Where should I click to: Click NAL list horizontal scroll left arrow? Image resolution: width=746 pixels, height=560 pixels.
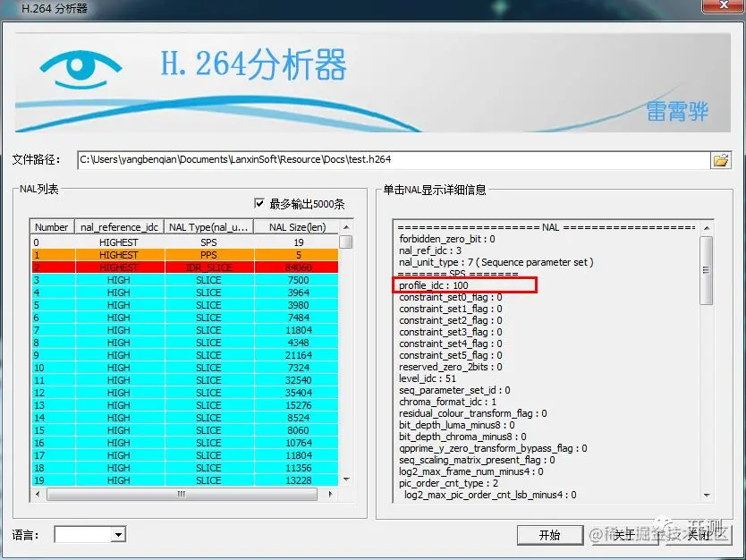coord(38,495)
